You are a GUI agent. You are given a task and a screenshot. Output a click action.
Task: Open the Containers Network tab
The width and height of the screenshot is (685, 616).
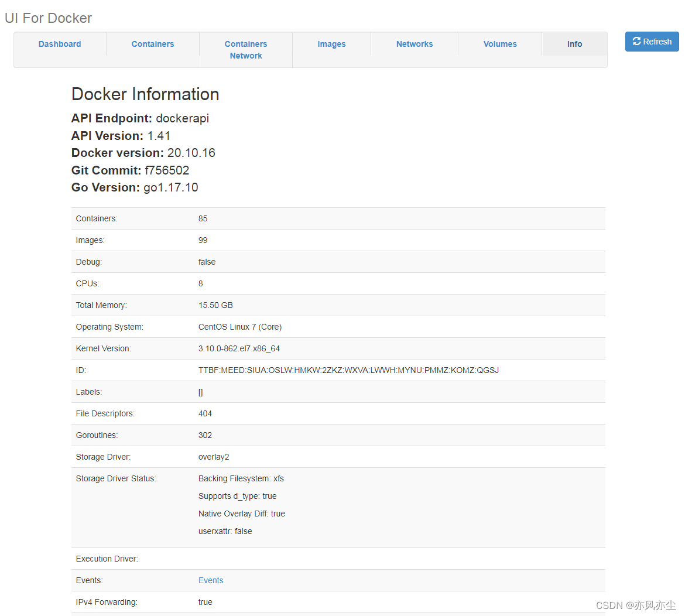pos(246,50)
